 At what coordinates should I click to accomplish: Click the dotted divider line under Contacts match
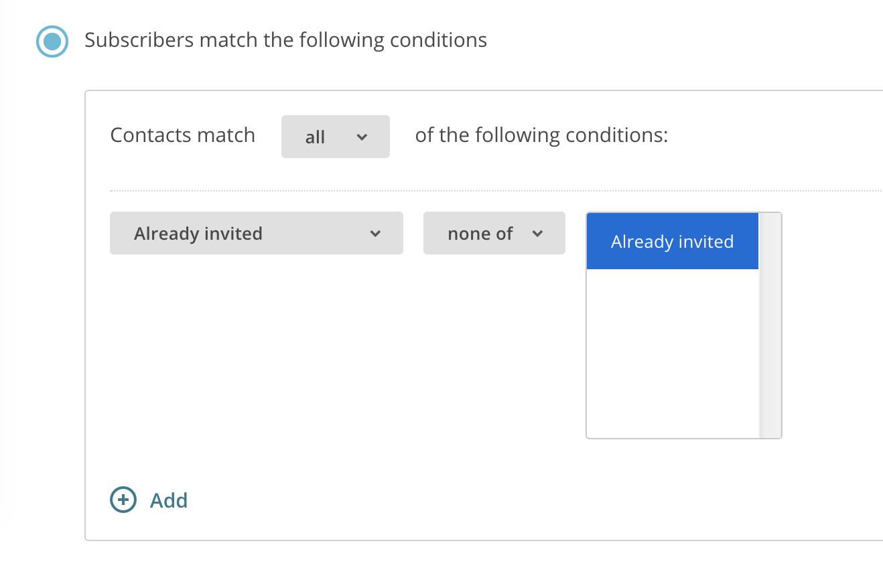[496, 191]
